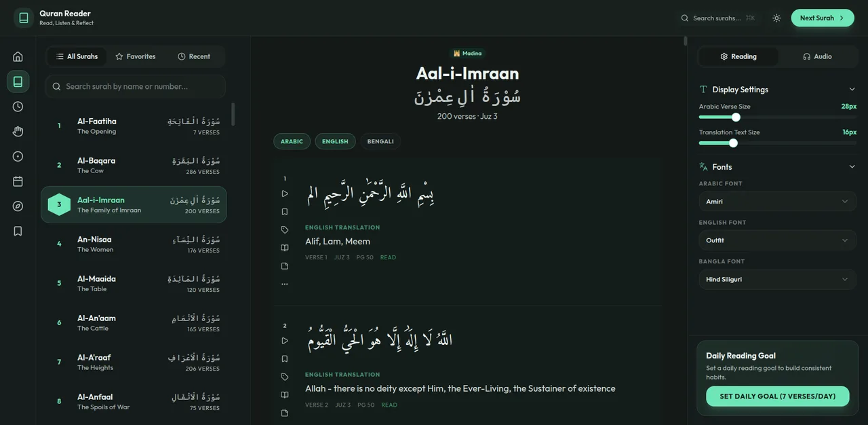Click the main reading area scrollbar

[684, 41]
